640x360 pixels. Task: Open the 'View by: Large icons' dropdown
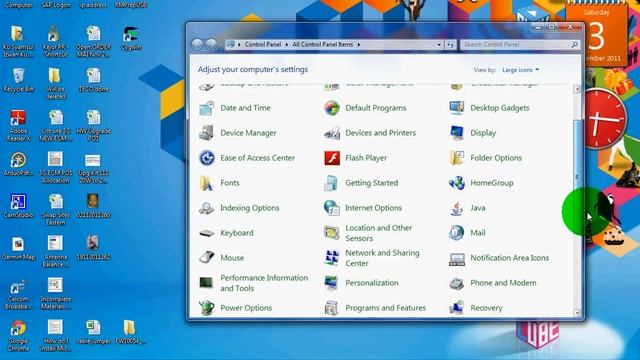click(x=520, y=70)
